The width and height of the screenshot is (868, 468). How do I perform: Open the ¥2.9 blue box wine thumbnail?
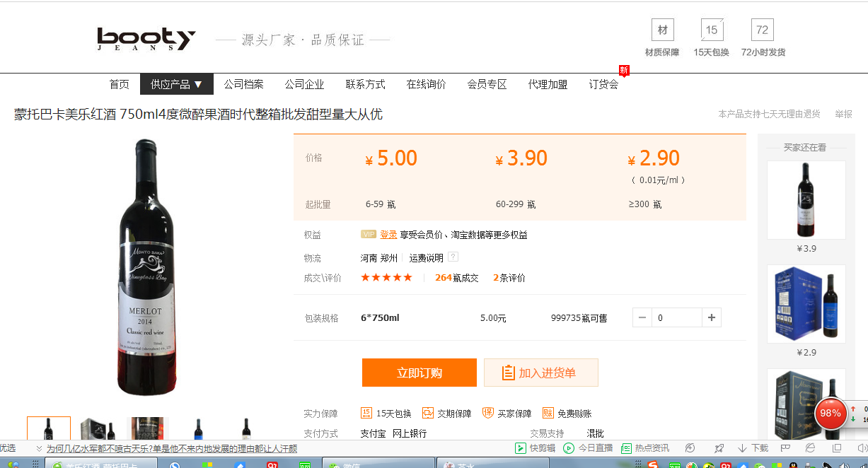click(x=806, y=304)
